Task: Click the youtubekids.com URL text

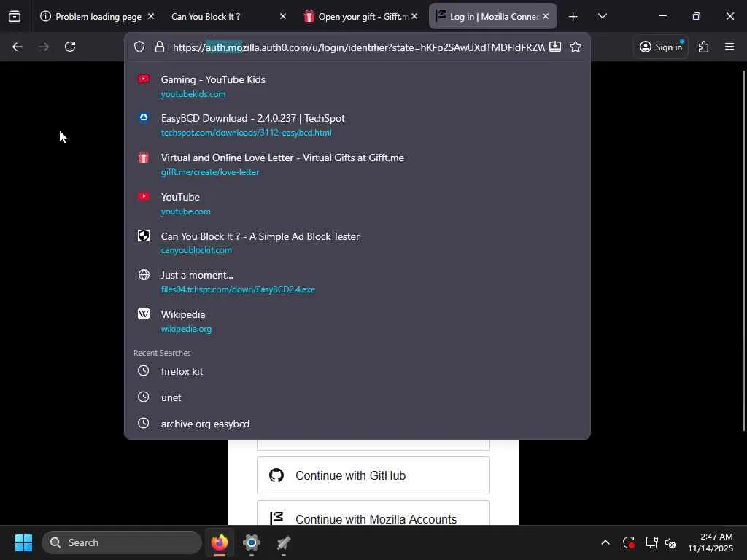Action: tap(193, 94)
